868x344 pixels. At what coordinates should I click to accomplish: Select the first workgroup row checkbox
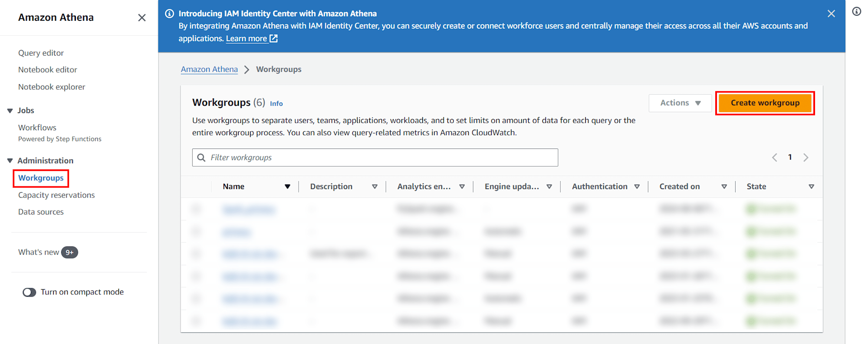point(197,209)
